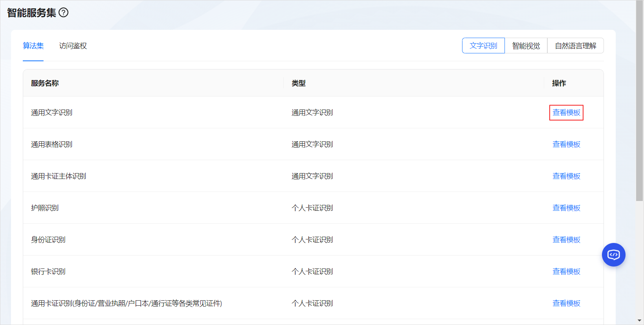Image resolution: width=644 pixels, height=325 pixels.
Task: Click the 身份证识别 service name
Action: point(48,240)
